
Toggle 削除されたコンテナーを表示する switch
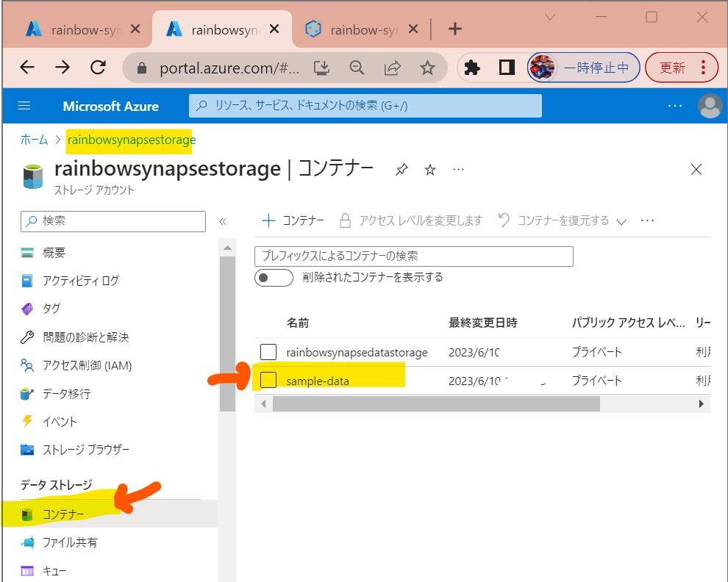coord(274,278)
